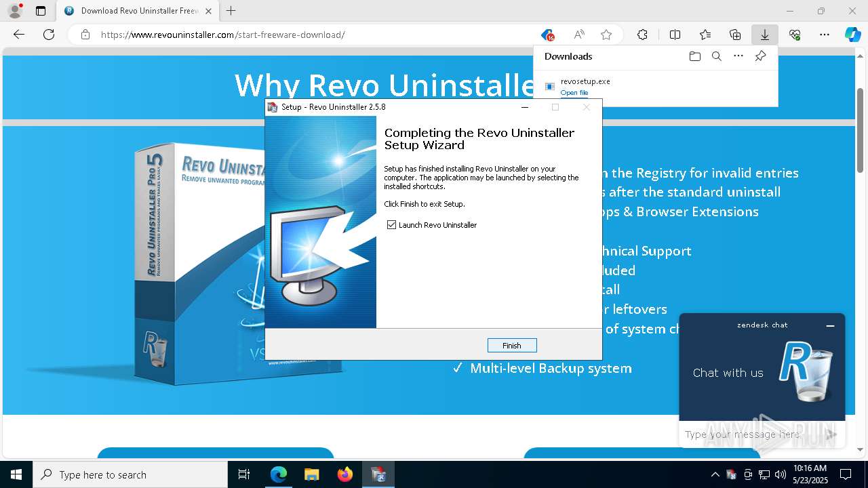Image resolution: width=868 pixels, height=488 pixels.
Task: Toggle the split screen view
Action: [675, 35]
